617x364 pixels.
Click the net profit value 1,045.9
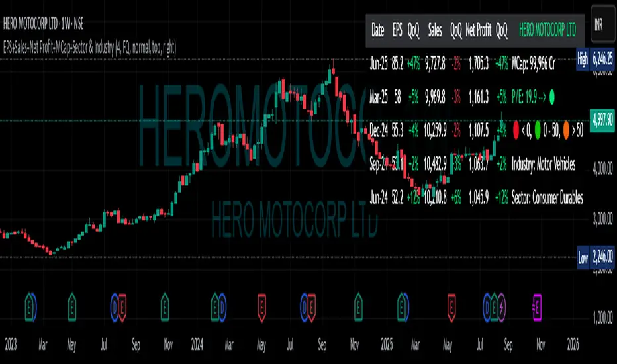479,197
